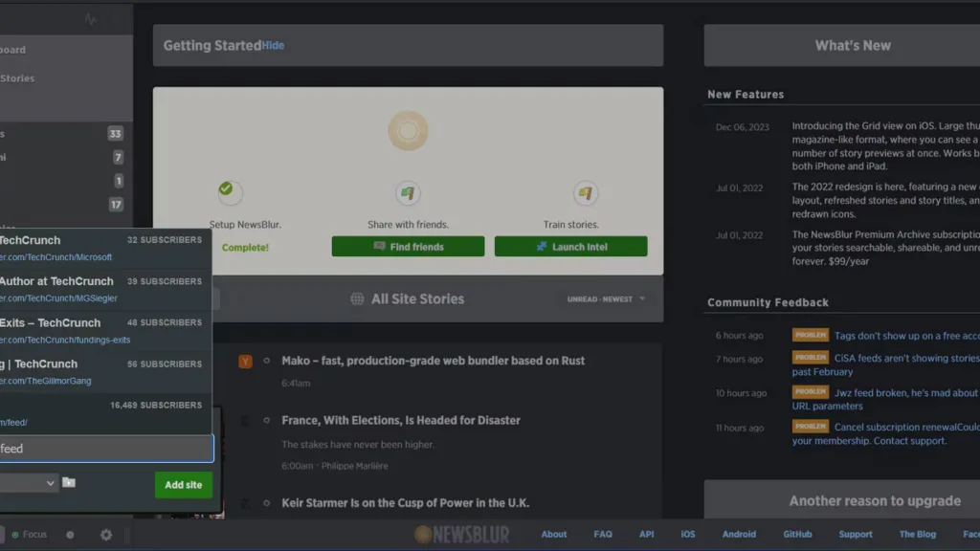Open the GitHub footer link

tap(797, 535)
